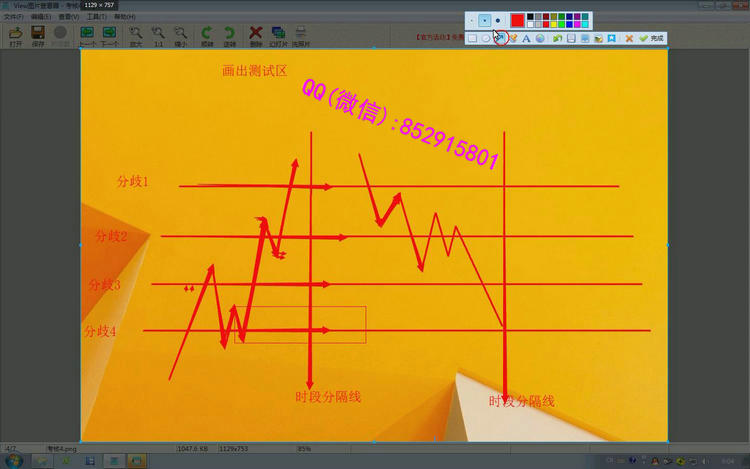Select the arrow drawing tool
The height and width of the screenshot is (469, 750).
500,38
